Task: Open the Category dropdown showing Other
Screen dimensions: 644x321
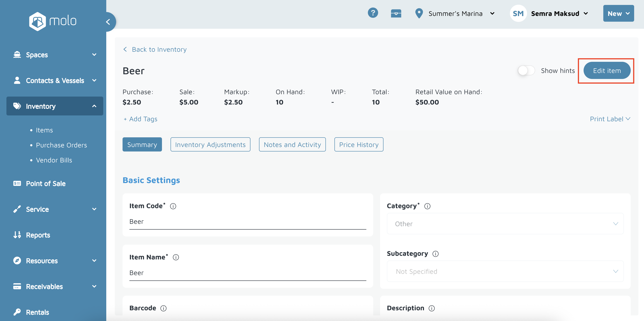Action: (x=505, y=224)
